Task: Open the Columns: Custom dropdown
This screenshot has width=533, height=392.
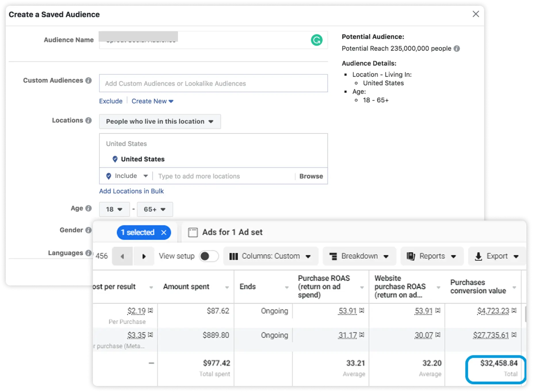Action: coord(271,256)
